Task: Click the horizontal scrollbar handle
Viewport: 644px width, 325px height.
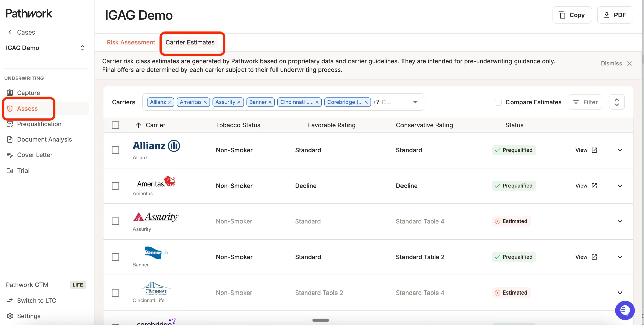Action: tap(321, 320)
